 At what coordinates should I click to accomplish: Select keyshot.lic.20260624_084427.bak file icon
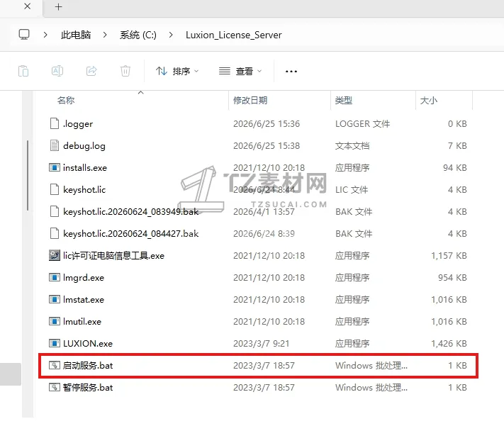click(x=55, y=233)
